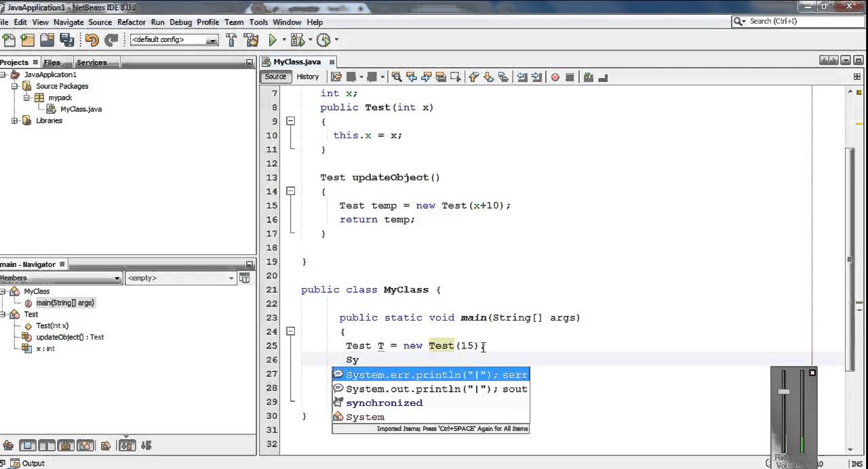Select System.err.println completion suggestion
This screenshot has height=469, width=868.
430,375
